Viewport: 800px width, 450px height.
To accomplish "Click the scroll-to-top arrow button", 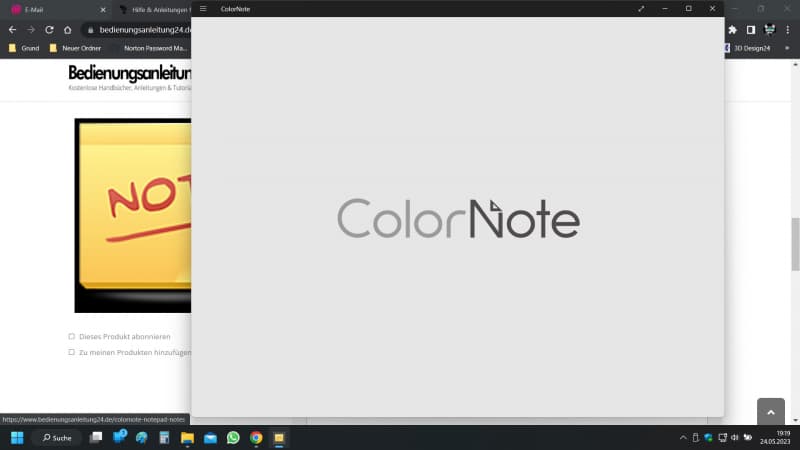I will 770,411.
